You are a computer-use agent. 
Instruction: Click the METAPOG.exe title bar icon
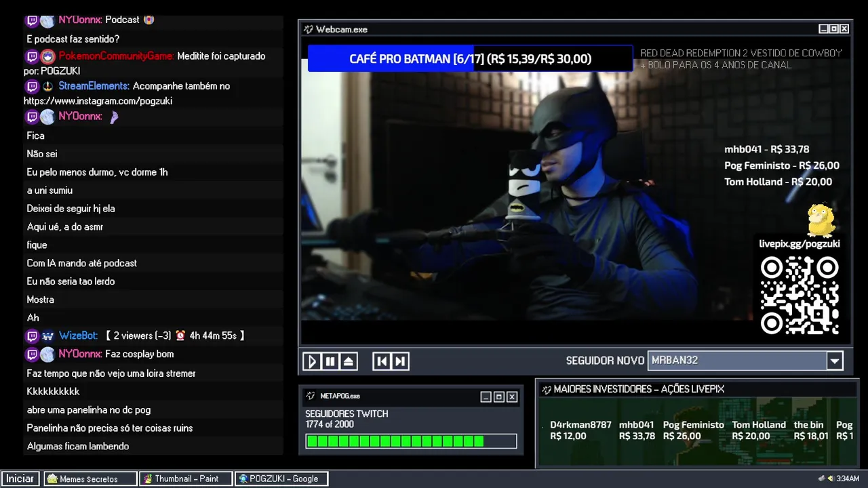click(x=311, y=396)
